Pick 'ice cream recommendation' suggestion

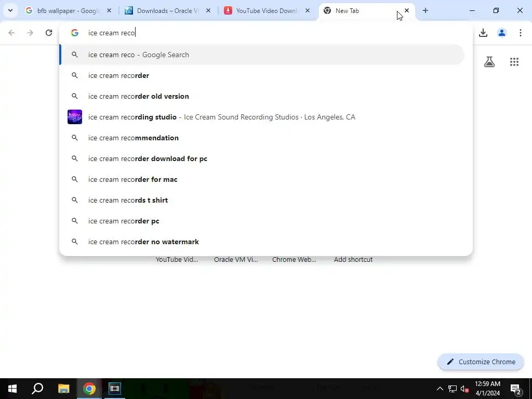click(x=262, y=138)
